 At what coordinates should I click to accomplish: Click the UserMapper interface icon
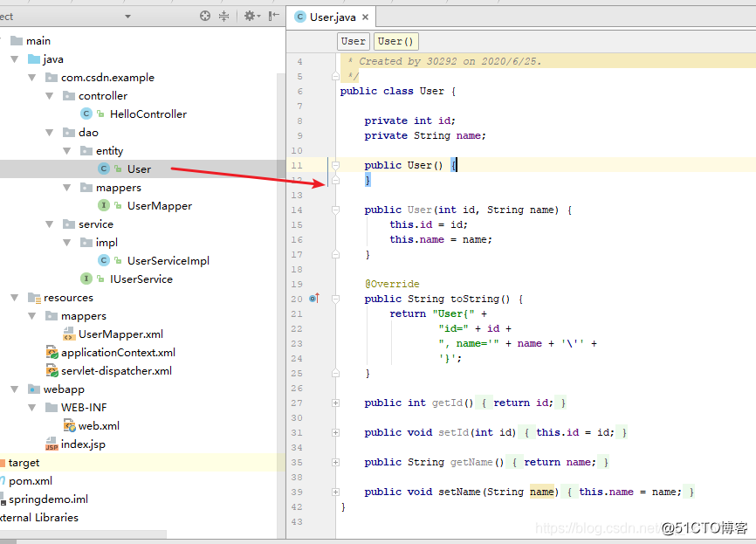(x=103, y=205)
